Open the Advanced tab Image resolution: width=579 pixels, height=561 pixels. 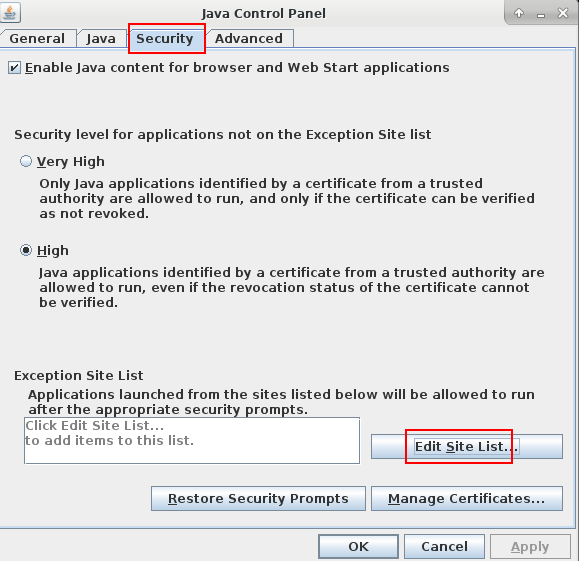(x=249, y=38)
